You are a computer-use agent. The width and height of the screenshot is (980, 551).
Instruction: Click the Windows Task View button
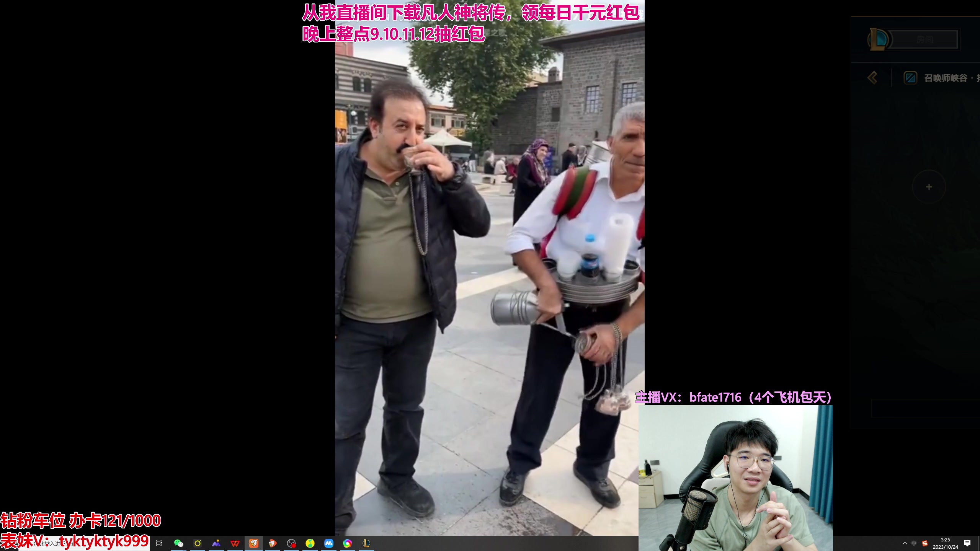[159, 543]
